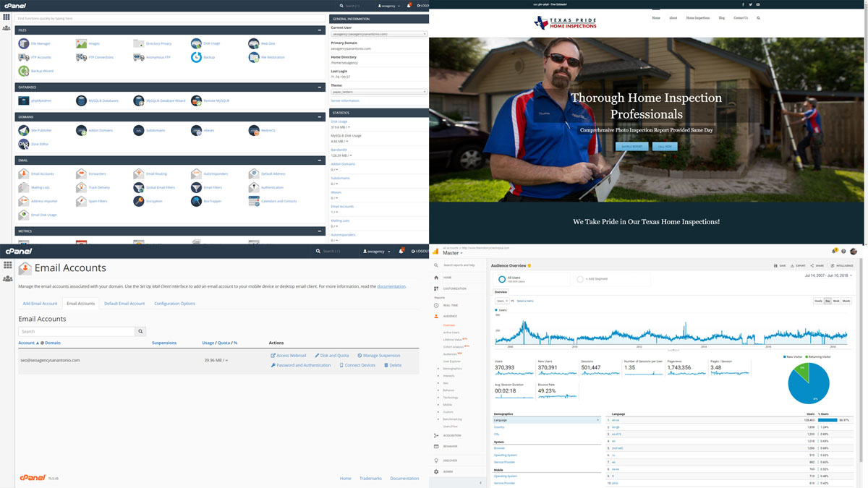Image resolution: width=868 pixels, height=488 pixels.
Task: Collapse the Databases section in cPanel
Action: (x=320, y=87)
